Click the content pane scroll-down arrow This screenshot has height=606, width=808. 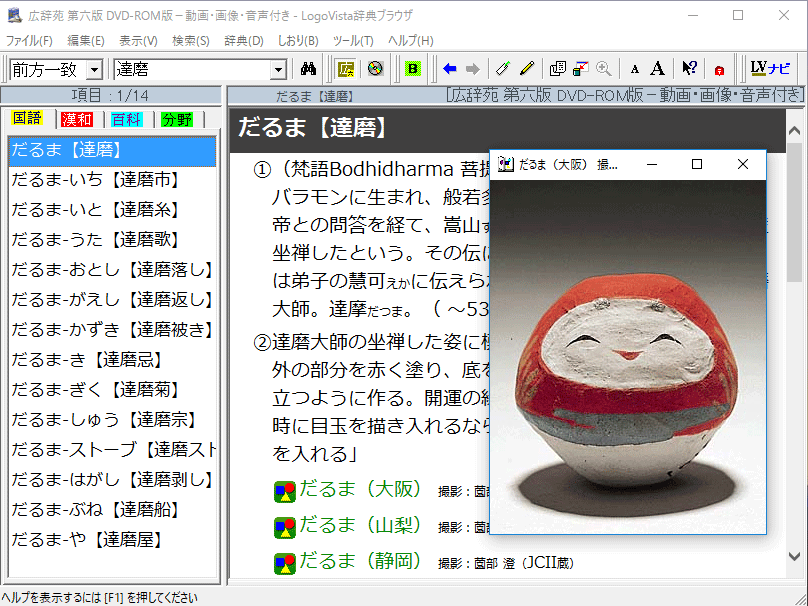795,557
